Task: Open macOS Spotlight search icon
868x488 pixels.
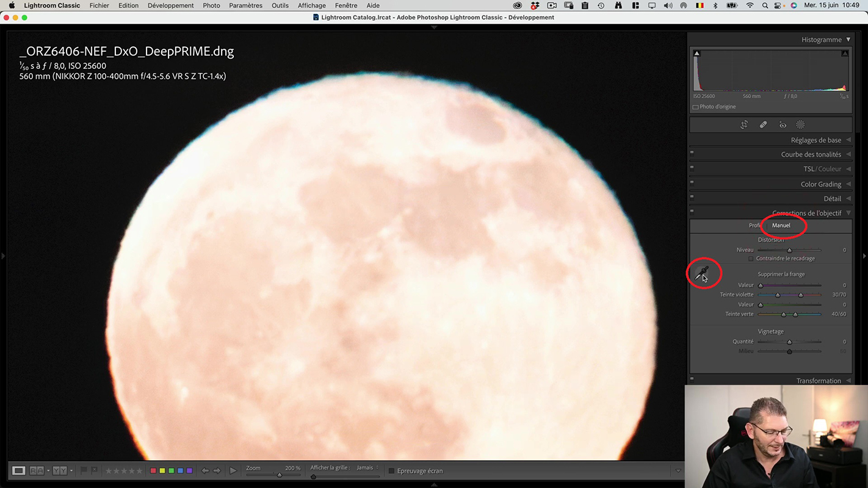Action: [765, 5]
